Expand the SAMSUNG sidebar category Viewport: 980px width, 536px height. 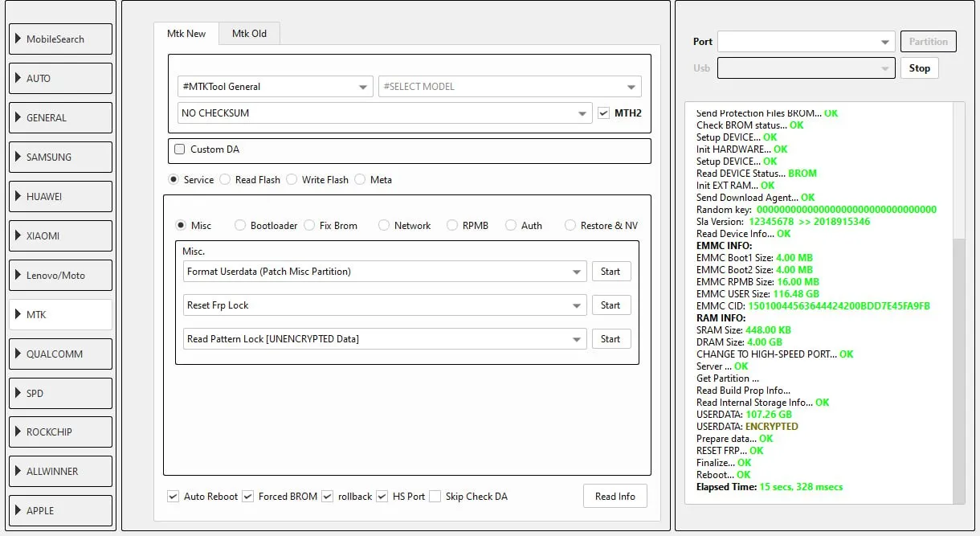point(60,158)
